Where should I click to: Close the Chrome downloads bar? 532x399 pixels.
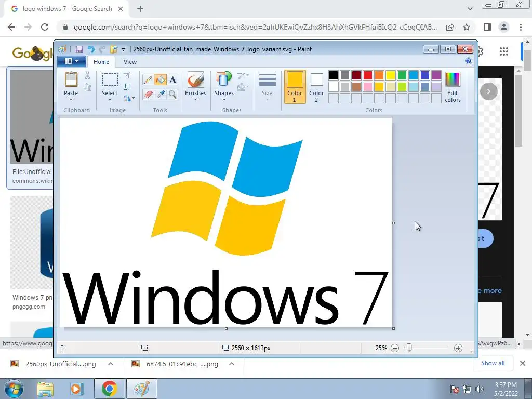point(523,363)
